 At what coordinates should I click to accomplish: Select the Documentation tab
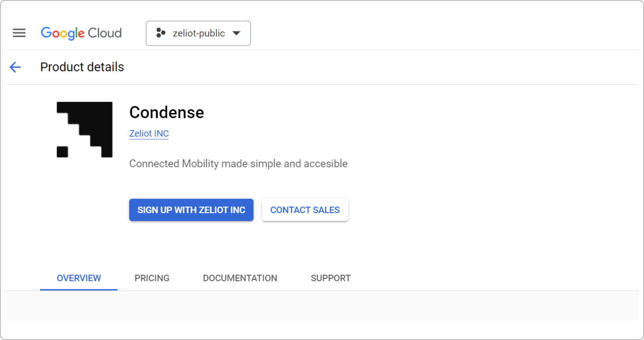240,278
